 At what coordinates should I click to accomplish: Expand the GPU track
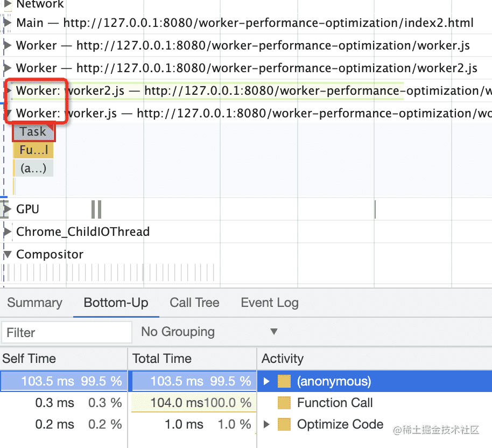7,209
